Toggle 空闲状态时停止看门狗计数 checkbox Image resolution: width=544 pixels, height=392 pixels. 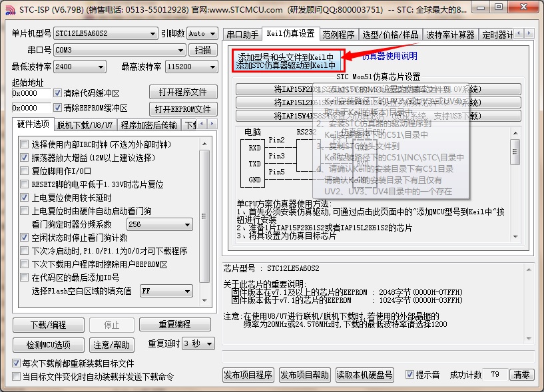point(24,238)
